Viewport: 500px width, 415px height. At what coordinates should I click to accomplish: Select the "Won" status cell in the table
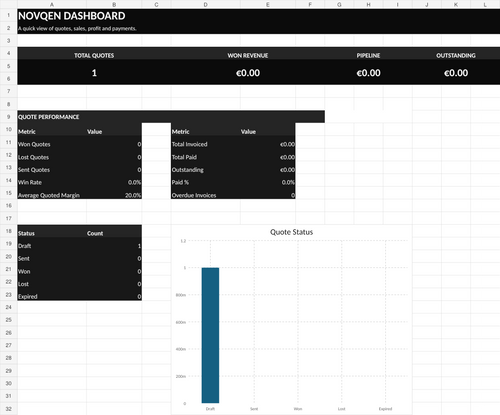[24, 271]
